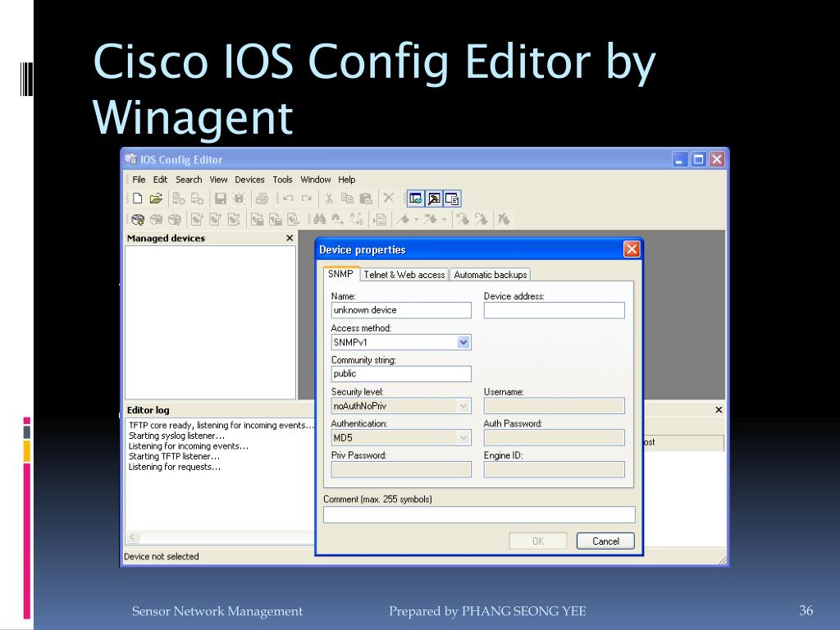
Task: Click the New file toolbar icon
Action: 137,199
